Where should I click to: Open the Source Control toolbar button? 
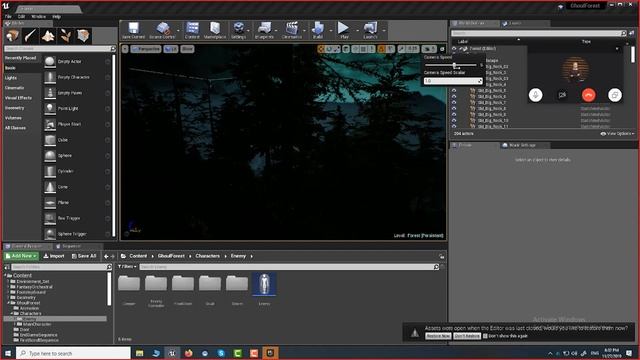[162, 30]
